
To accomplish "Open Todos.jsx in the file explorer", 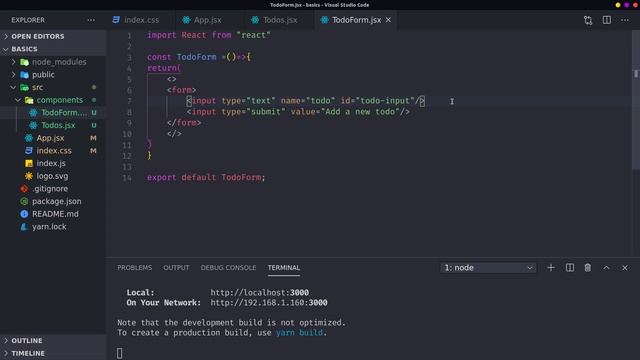I will (x=53, y=125).
